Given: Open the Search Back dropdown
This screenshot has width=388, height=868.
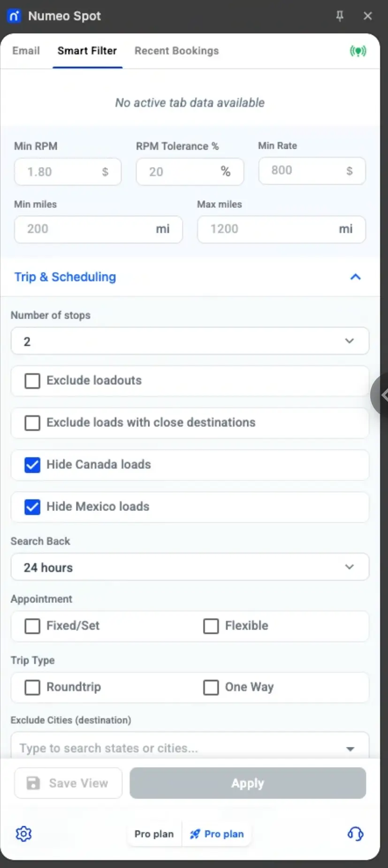Looking at the screenshot, I should (x=190, y=567).
